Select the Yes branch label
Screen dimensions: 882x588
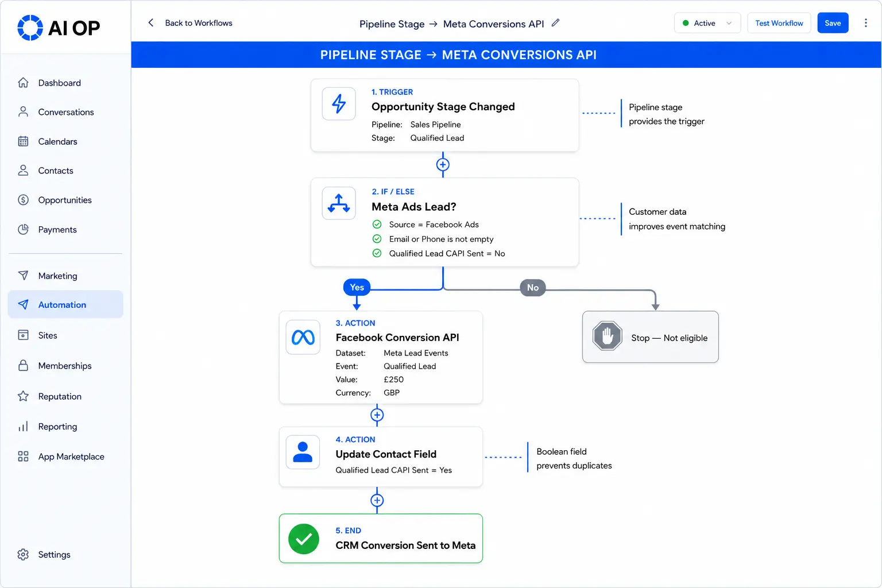[357, 287]
